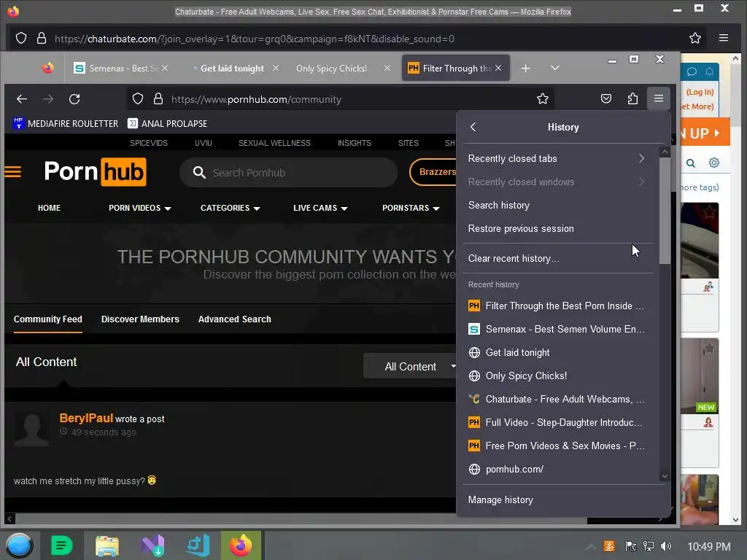Expand the LIVE CAMS navigation dropdown
The width and height of the screenshot is (747, 560).
(320, 208)
